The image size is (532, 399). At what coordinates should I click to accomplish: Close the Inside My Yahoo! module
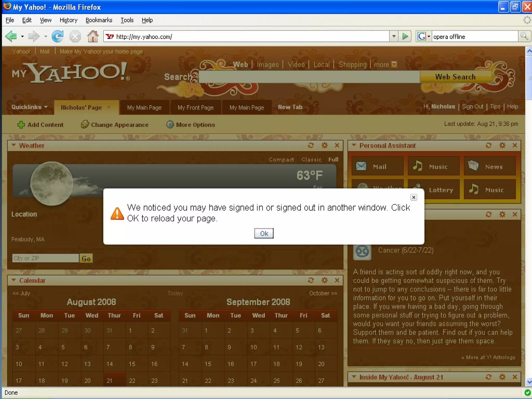[515, 377]
